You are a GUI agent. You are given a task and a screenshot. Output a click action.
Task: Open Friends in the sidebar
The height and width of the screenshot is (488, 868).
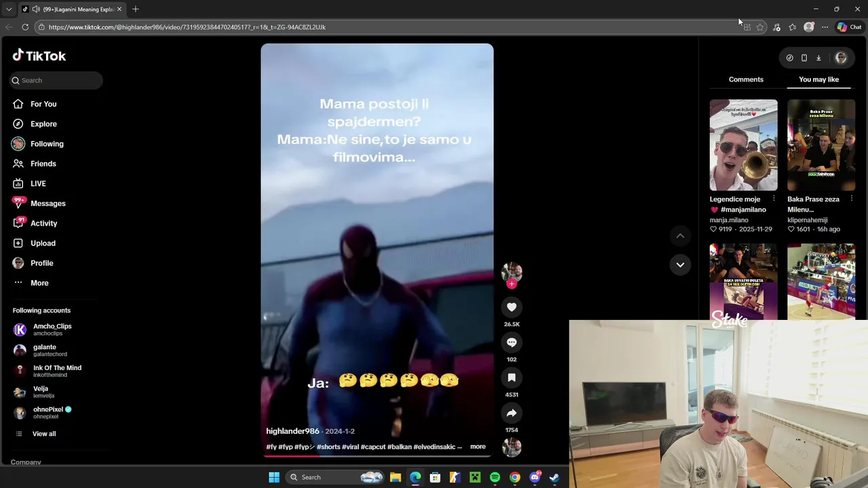click(43, 163)
